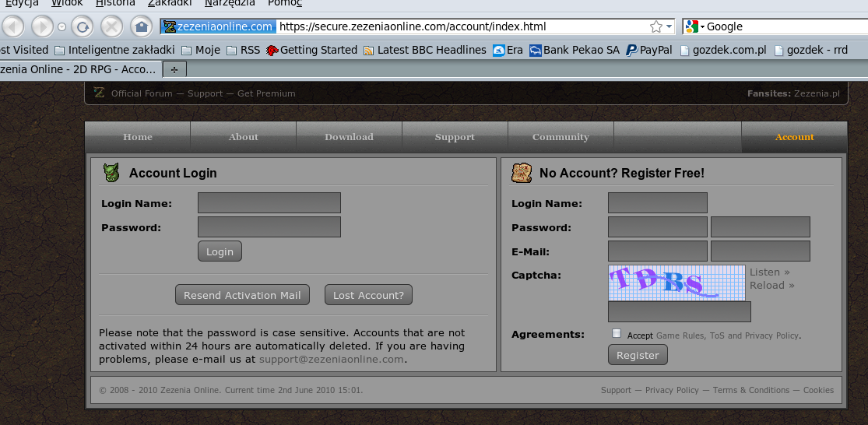Click the captcha Reload link
Image resolution: width=868 pixels, height=425 pixels.
771,286
